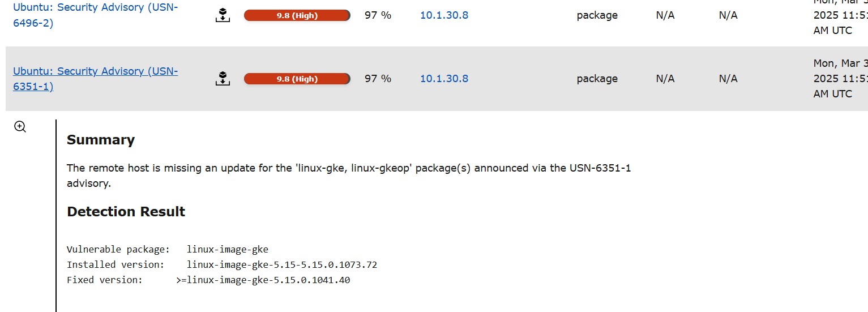Image resolution: width=868 pixels, height=312 pixels.
Task: Click the 97 % QoD value for USN-6496-2
Action: (x=378, y=15)
